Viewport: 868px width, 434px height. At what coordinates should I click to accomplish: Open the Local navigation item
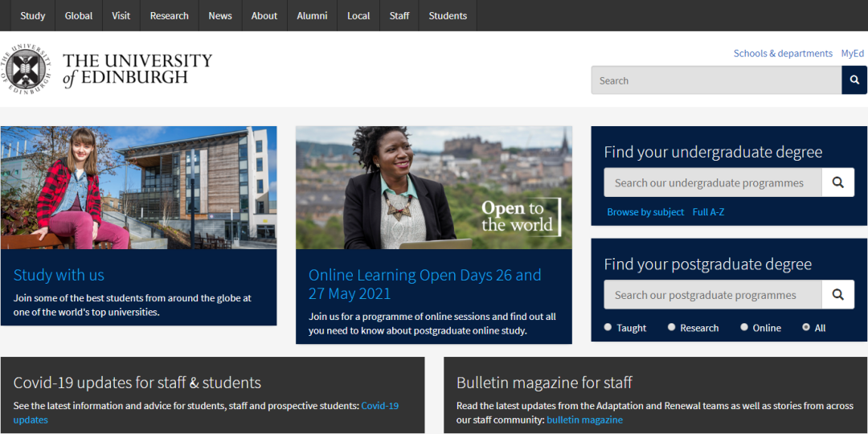click(x=358, y=15)
